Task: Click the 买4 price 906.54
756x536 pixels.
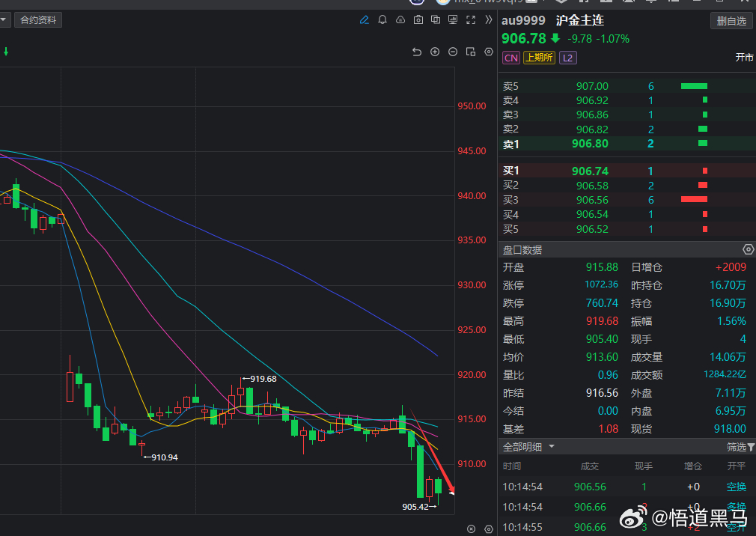Action: [592, 215]
